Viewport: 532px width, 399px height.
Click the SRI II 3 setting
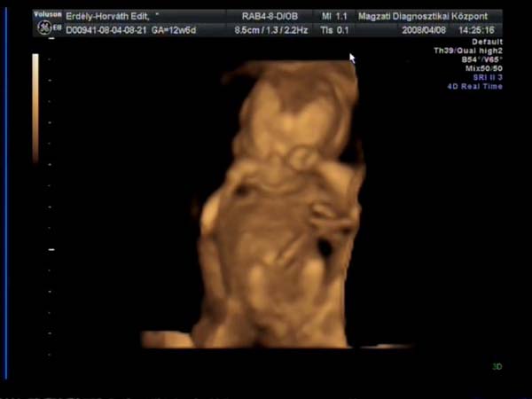coord(509,77)
